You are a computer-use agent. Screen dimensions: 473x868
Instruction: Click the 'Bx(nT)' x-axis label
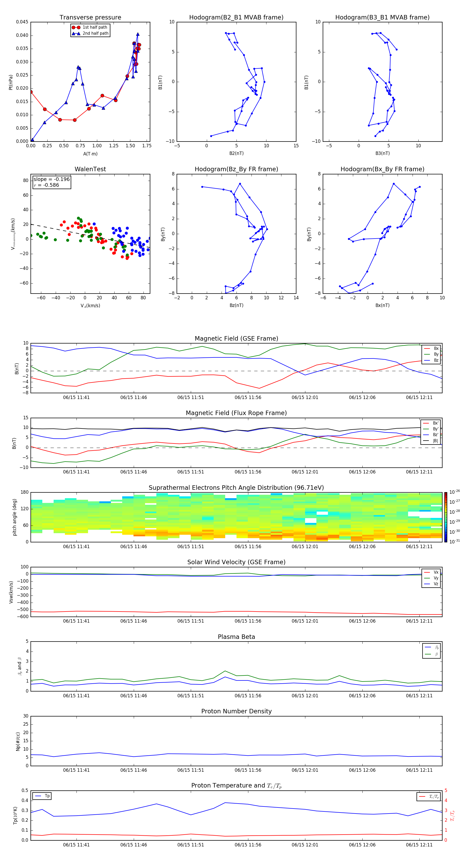coord(382,305)
